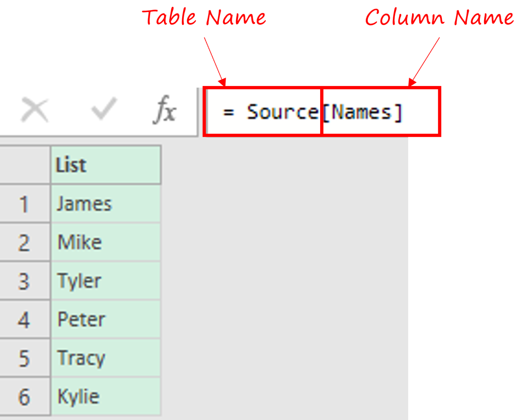Click row number 5
The image size is (527, 420).
24,358
